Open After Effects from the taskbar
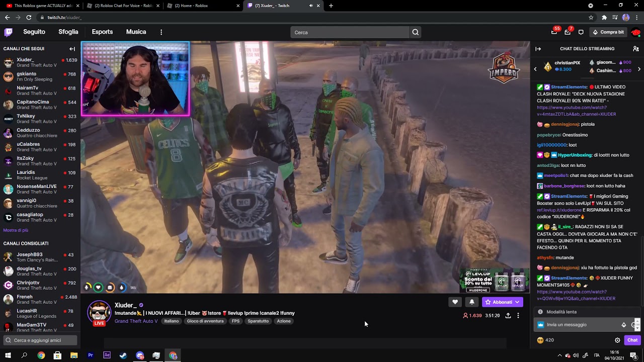 coord(107,355)
